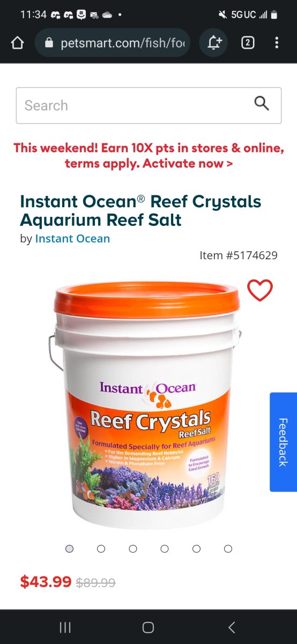Image resolution: width=297 pixels, height=644 pixels.
Task: Tap the search magnifying glass icon
Action: coord(262,104)
